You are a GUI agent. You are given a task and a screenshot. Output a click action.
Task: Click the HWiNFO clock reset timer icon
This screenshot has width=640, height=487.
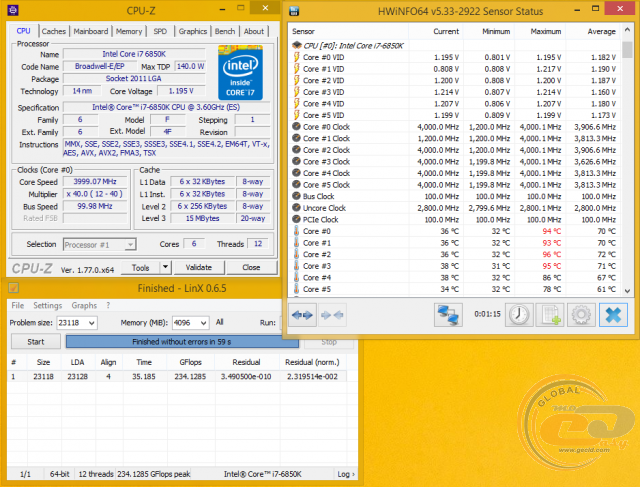(519, 315)
